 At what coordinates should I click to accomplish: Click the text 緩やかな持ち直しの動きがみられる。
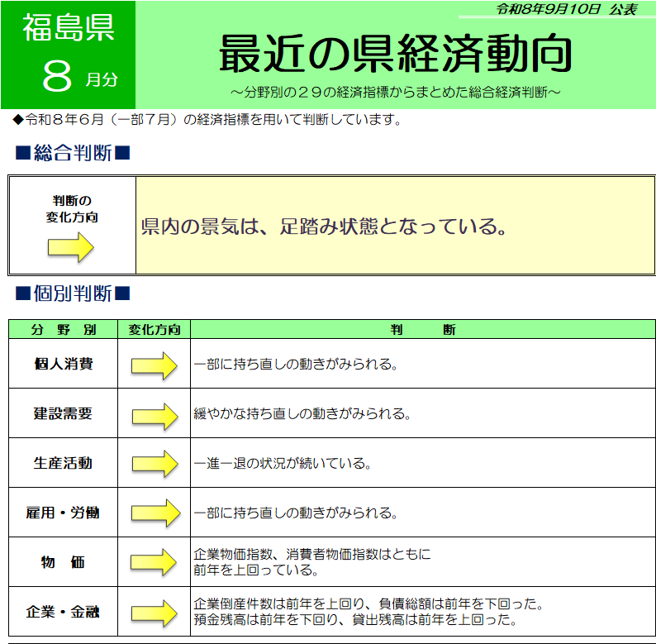tap(302, 413)
